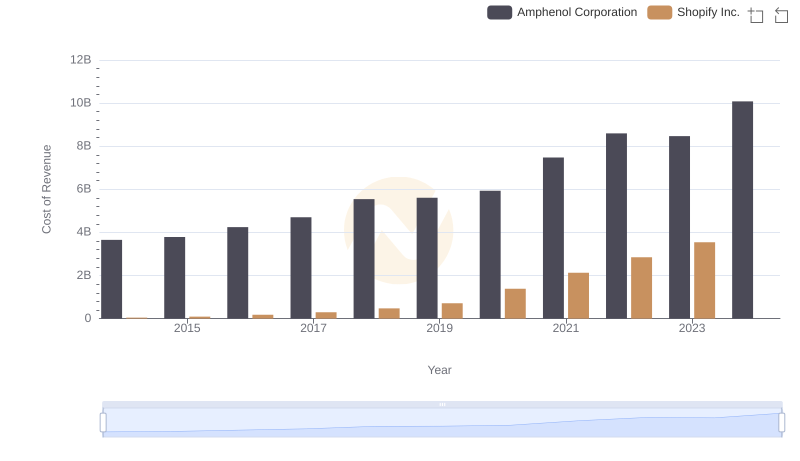Click the Shopify bar for 2017

click(x=326, y=316)
